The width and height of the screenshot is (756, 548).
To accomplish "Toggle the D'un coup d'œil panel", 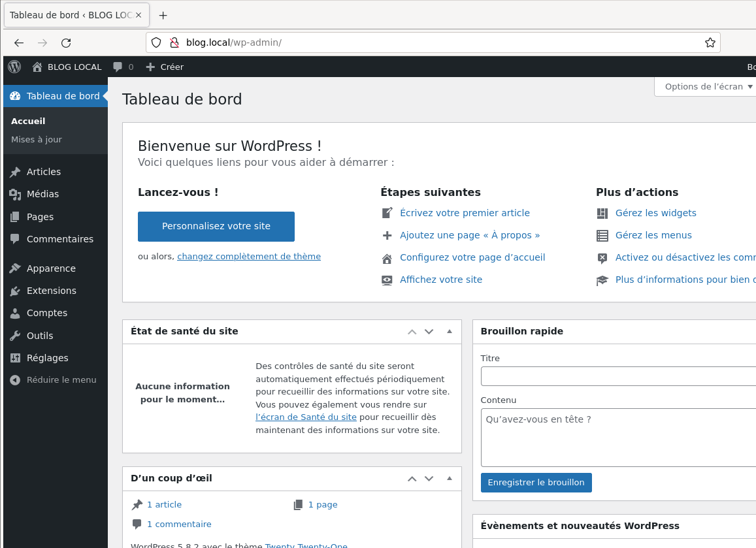I will (449, 478).
